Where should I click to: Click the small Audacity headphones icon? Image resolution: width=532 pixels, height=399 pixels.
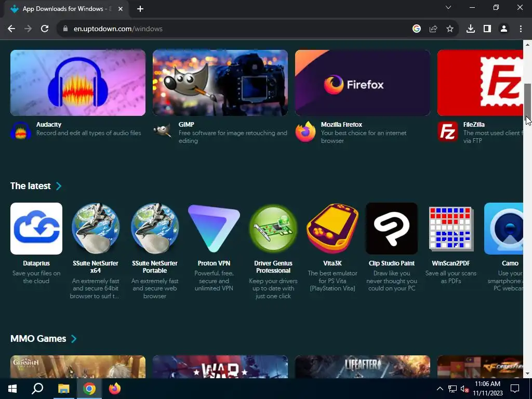pos(21,131)
